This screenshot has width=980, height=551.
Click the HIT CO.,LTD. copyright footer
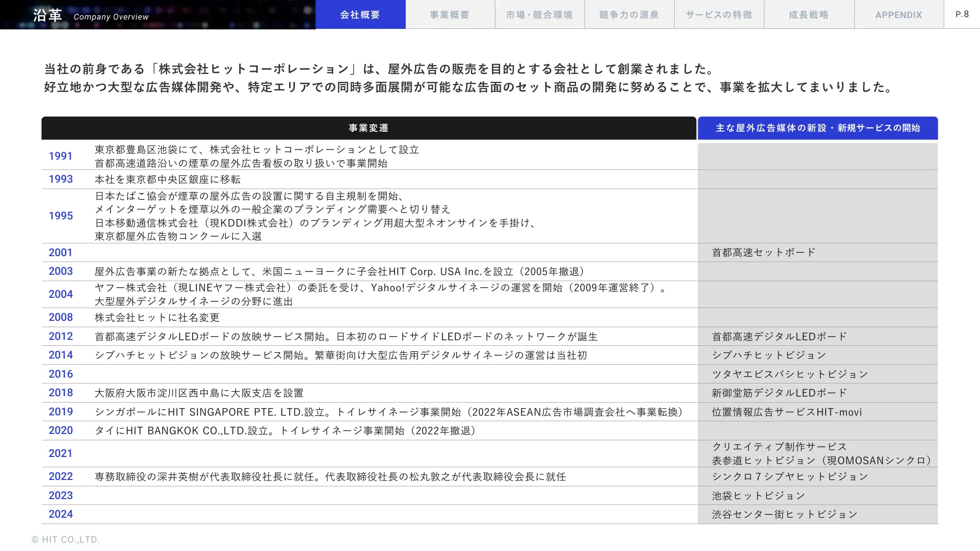[66, 539]
